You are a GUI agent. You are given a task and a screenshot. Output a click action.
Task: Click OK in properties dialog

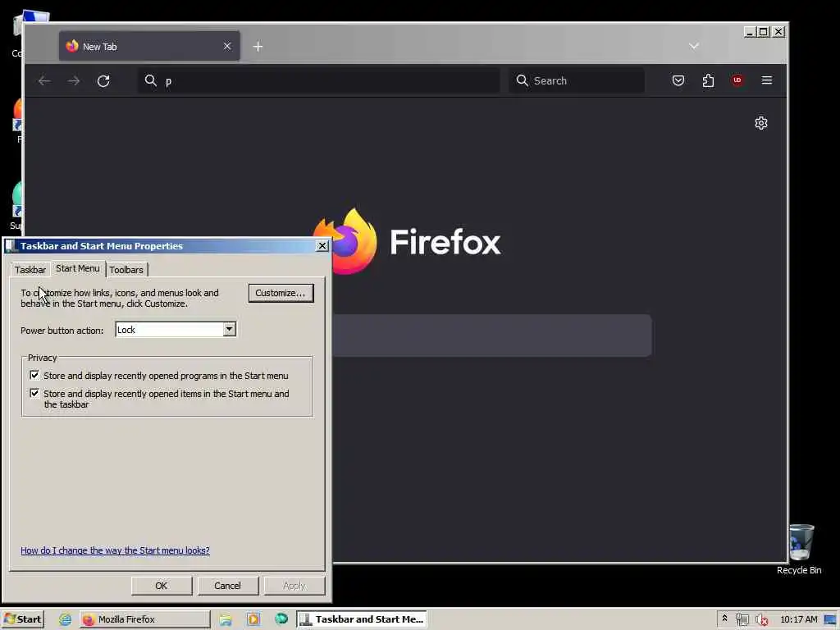pos(162,586)
